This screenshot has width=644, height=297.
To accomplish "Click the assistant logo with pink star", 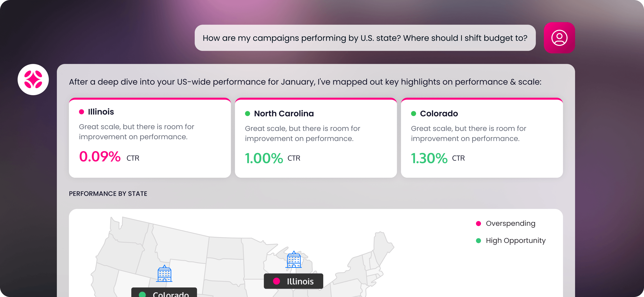I will (33, 80).
